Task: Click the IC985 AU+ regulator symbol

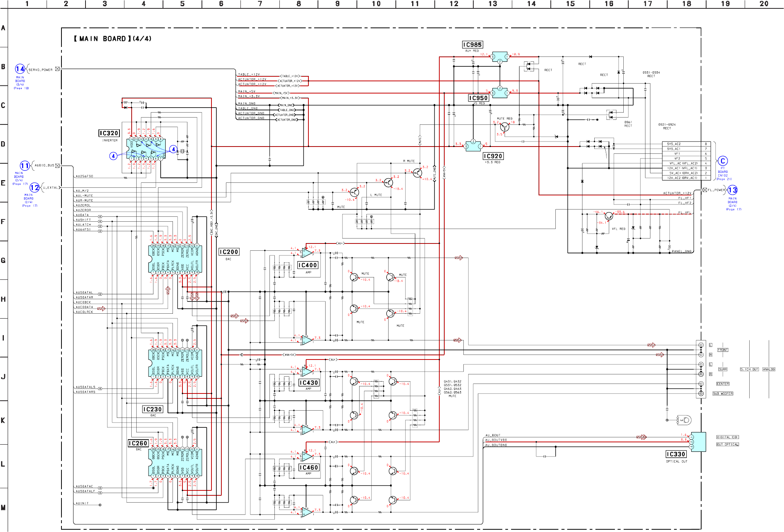Action: [x=500, y=57]
